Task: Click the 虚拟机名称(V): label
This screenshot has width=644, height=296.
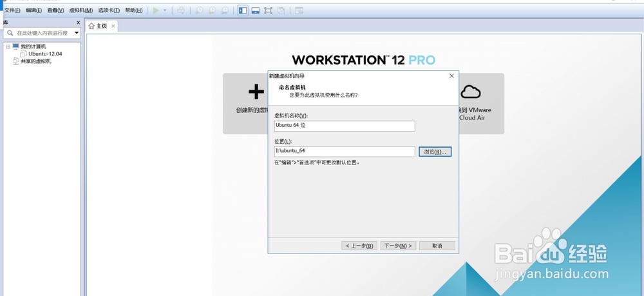Action: (x=291, y=116)
